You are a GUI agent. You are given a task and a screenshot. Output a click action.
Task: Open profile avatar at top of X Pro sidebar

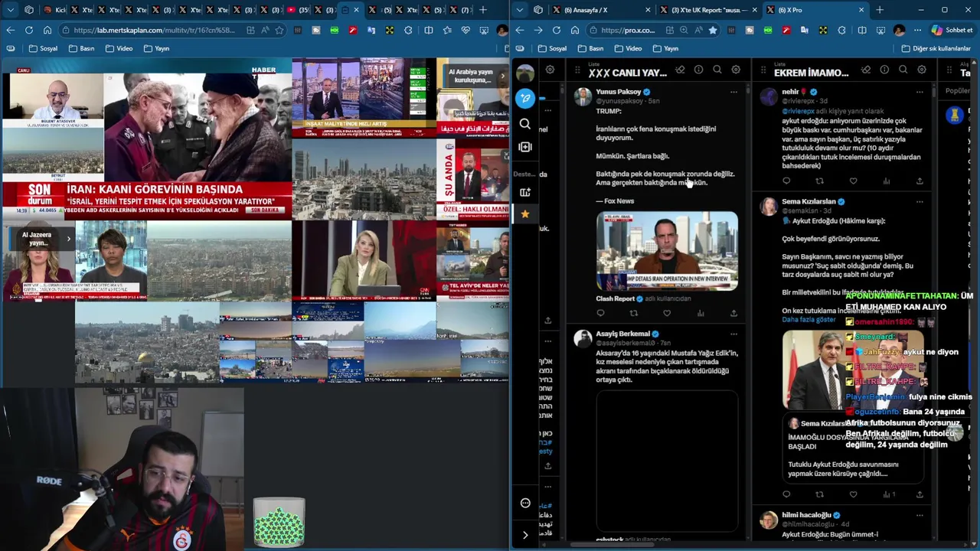pos(525,73)
